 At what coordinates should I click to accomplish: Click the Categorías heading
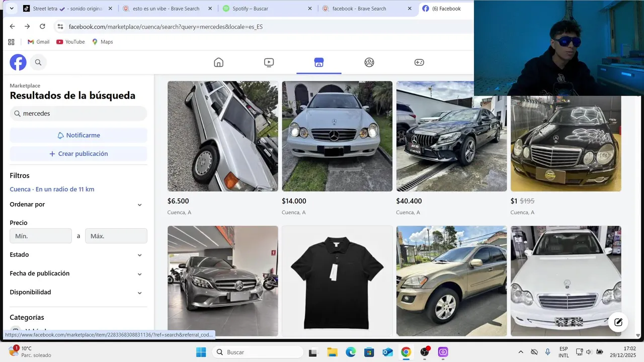pos(27,317)
